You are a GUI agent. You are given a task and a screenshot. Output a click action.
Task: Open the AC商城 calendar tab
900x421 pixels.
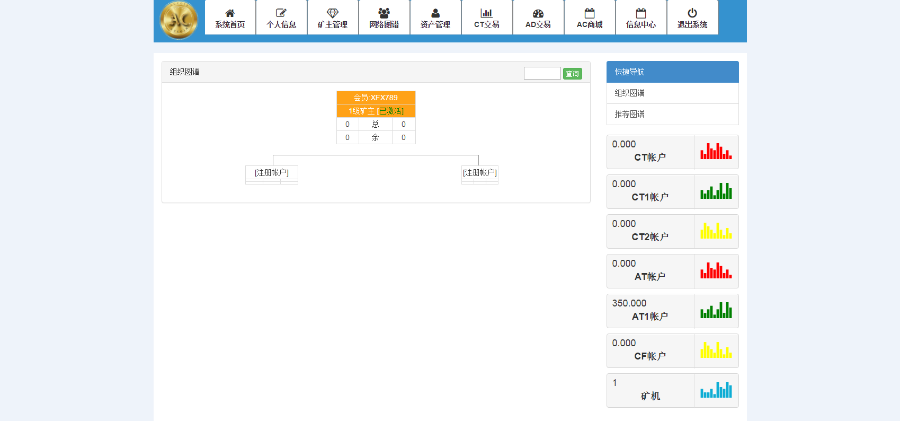589,18
